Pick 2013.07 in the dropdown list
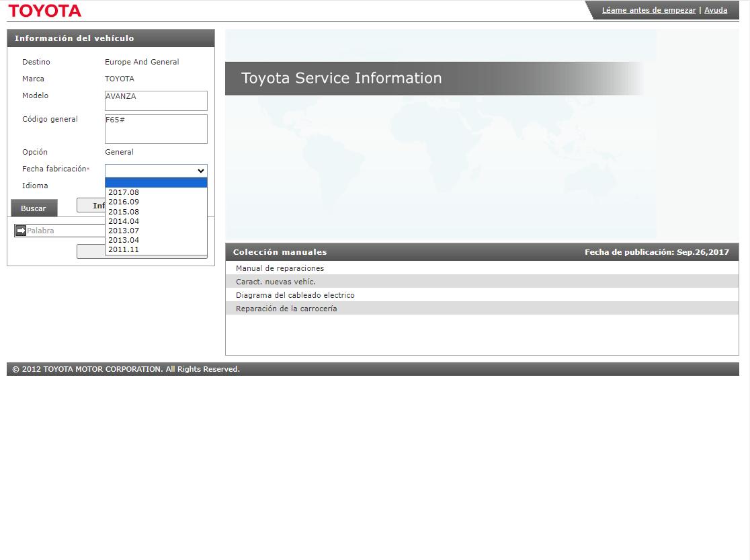Viewport: 750px width, 560px height. coord(156,231)
